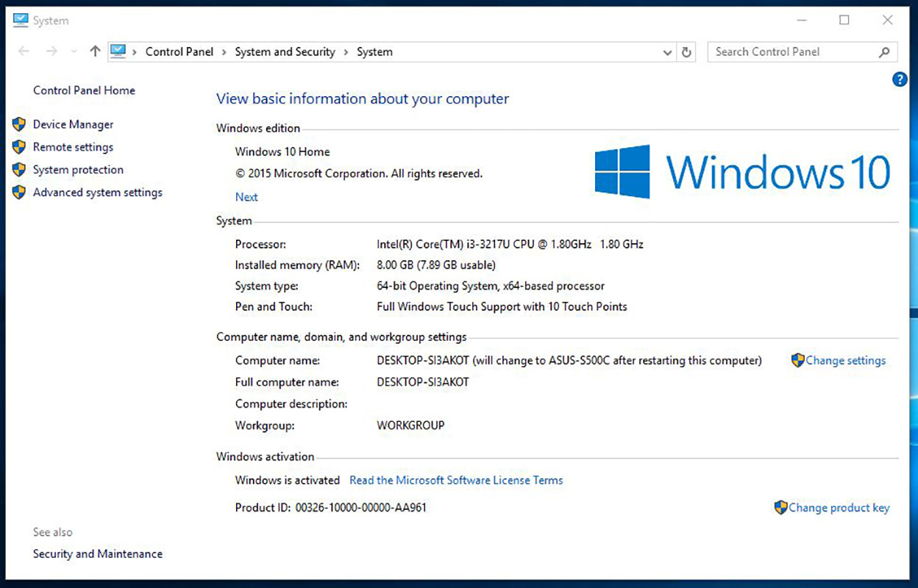Open Remote settings
The width and height of the screenshot is (918, 588).
(73, 147)
